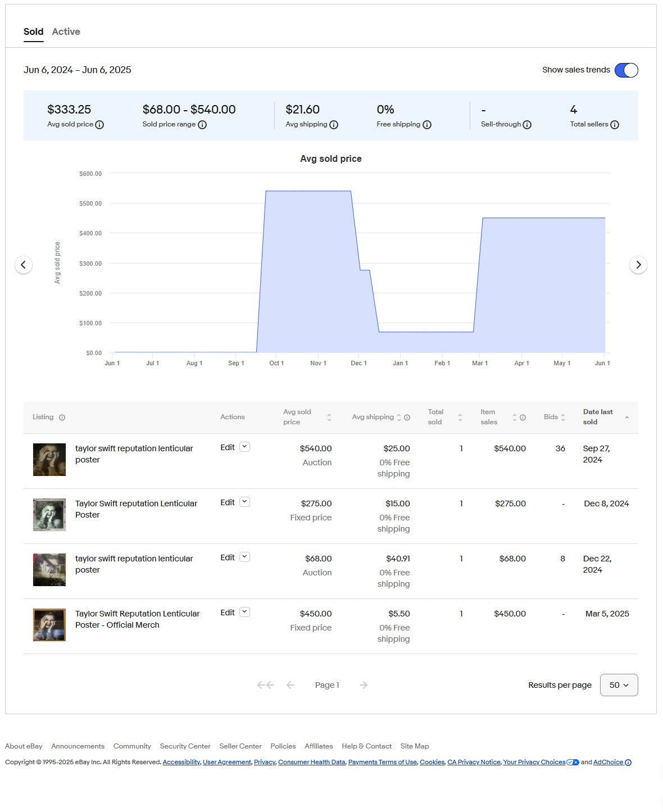Open Taylor Swift Reputation Official Merch listing
663x812 pixels.
click(137, 619)
